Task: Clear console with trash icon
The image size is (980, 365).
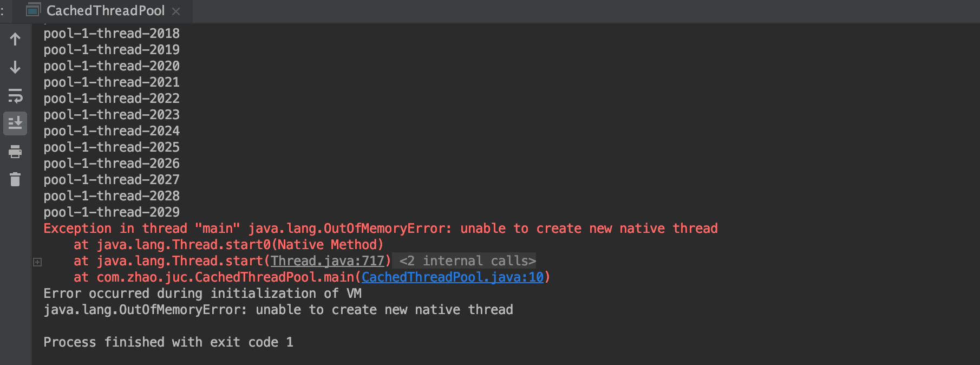Action: point(15,179)
